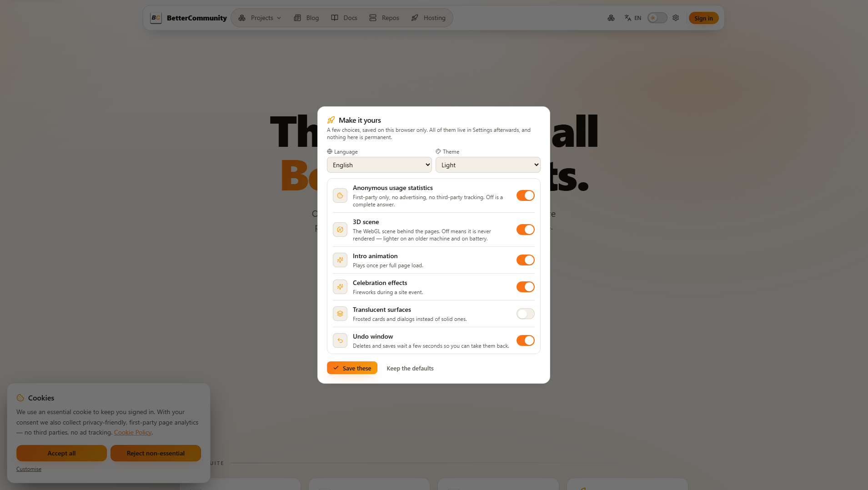Click the Intro animation sparkle icon

pos(340,260)
